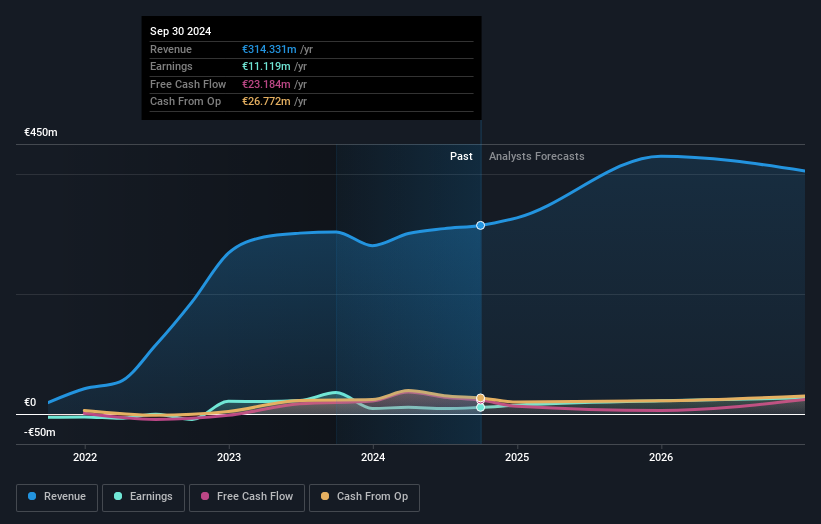
Task: Click the €11.119m earnings value
Action: [266, 66]
